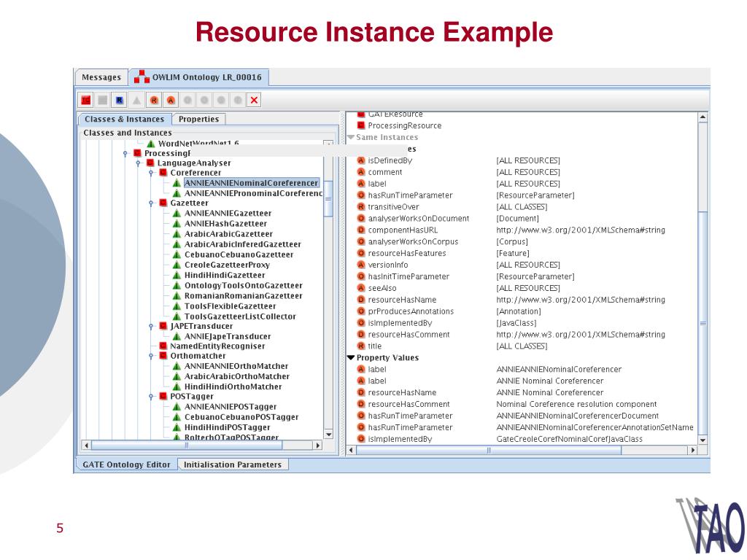The width and height of the screenshot is (747, 560).
Task: Click the red X delete toolbar icon
Action: [x=254, y=100]
